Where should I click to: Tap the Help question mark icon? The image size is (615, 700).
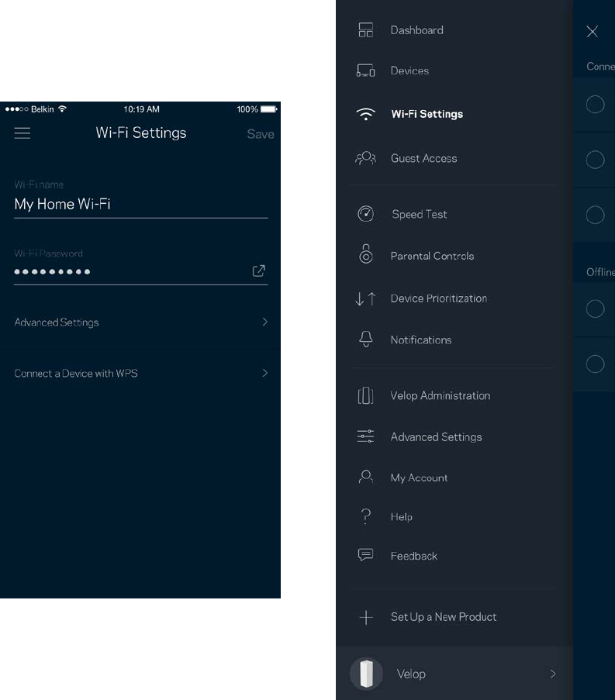[x=366, y=516]
